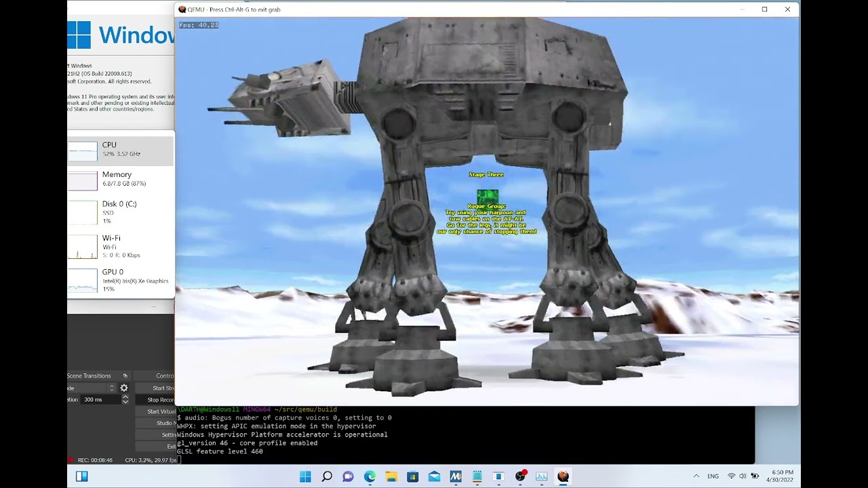This screenshot has height=488, width=868.
Task: Open clock and date 6:50 PM
Action: (780, 476)
